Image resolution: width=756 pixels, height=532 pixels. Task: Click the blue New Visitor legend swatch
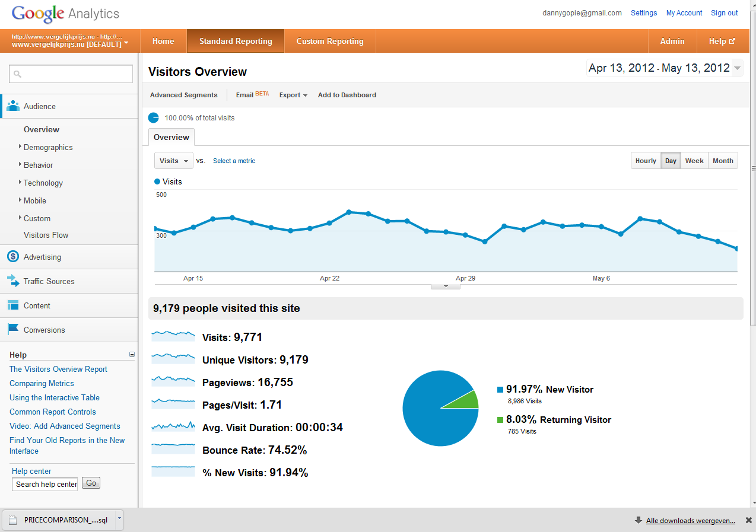[x=500, y=390]
